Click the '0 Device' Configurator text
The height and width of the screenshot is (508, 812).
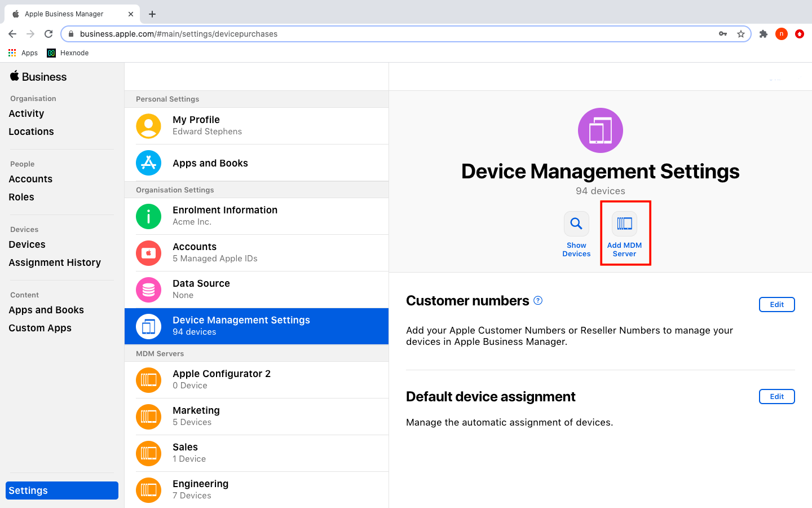click(x=190, y=386)
